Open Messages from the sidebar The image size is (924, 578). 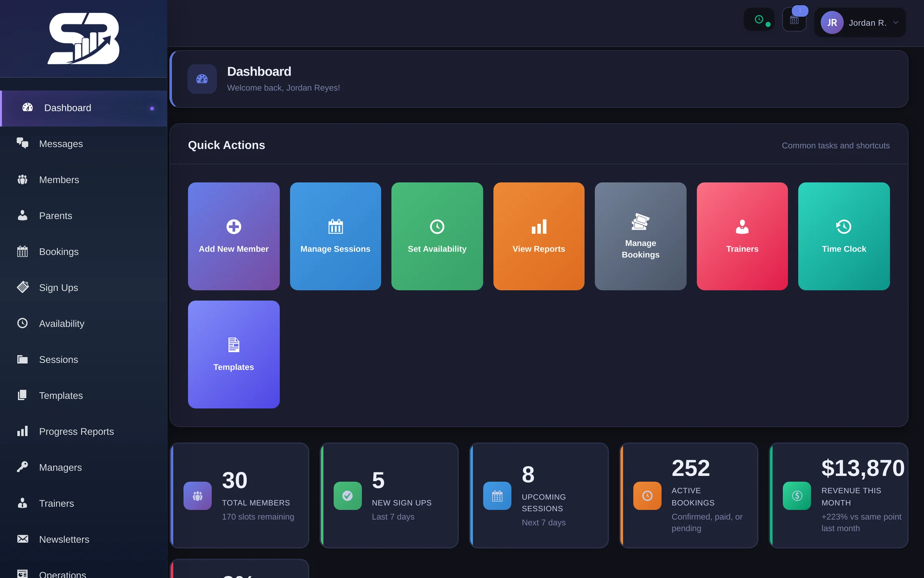click(x=84, y=144)
